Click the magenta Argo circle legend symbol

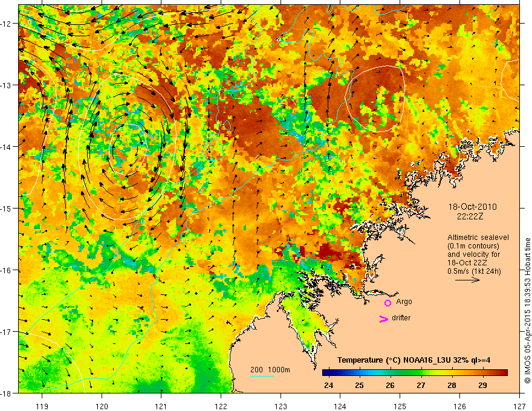388,303
